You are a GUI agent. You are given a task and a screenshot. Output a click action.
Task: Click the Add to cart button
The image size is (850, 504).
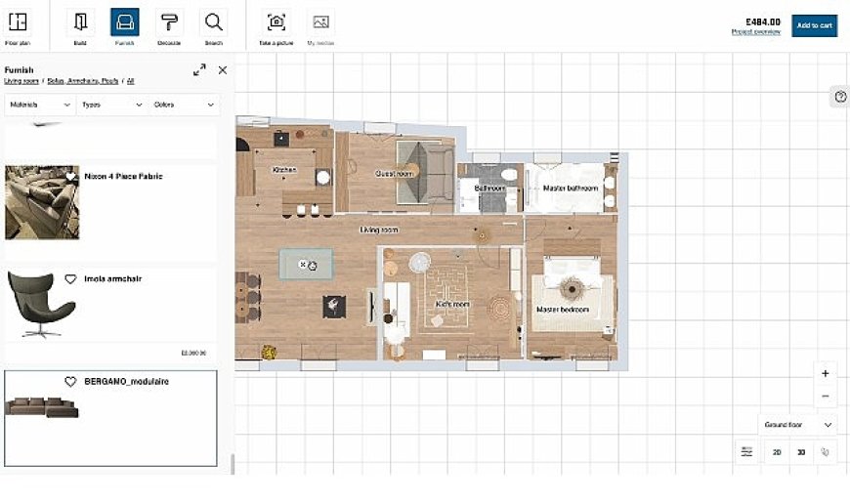(814, 25)
